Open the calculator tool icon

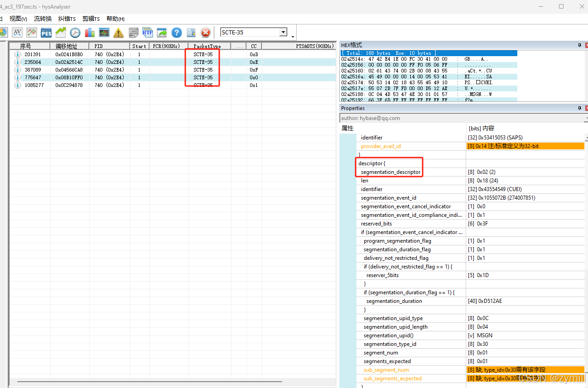coord(191,32)
